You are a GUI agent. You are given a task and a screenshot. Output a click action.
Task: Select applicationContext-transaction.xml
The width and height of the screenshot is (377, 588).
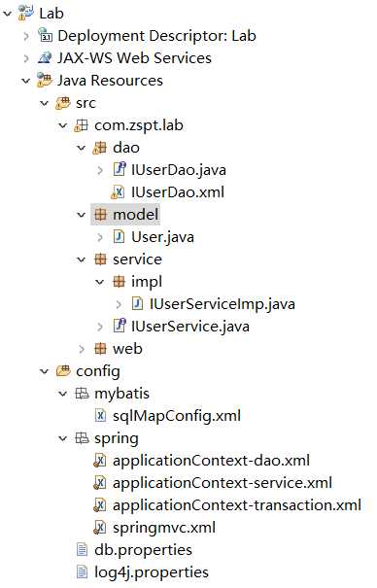(x=237, y=505)
